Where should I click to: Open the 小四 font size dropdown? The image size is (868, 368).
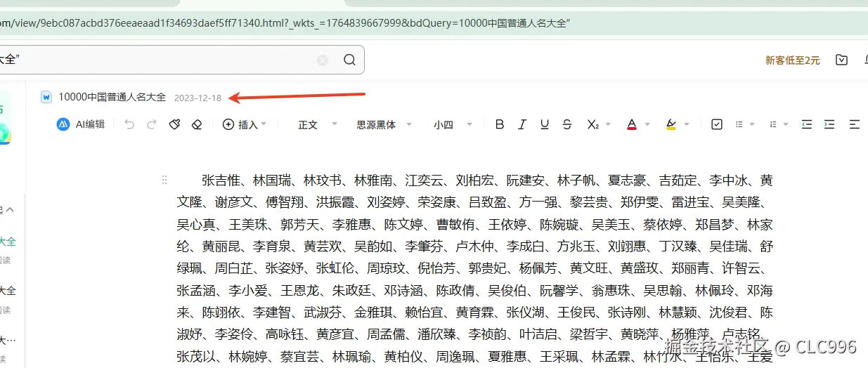pos(453,124)
